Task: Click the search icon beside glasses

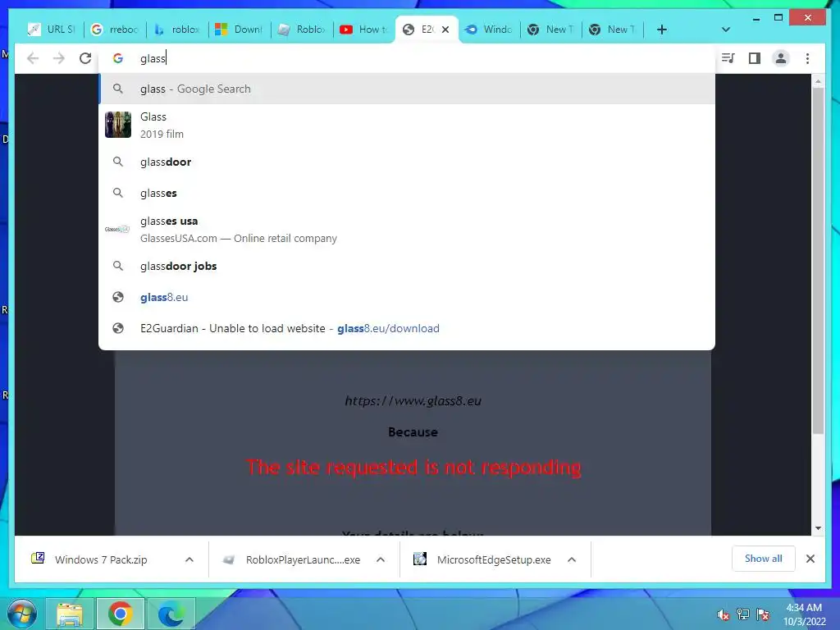Action: click(x=118, y=193)
